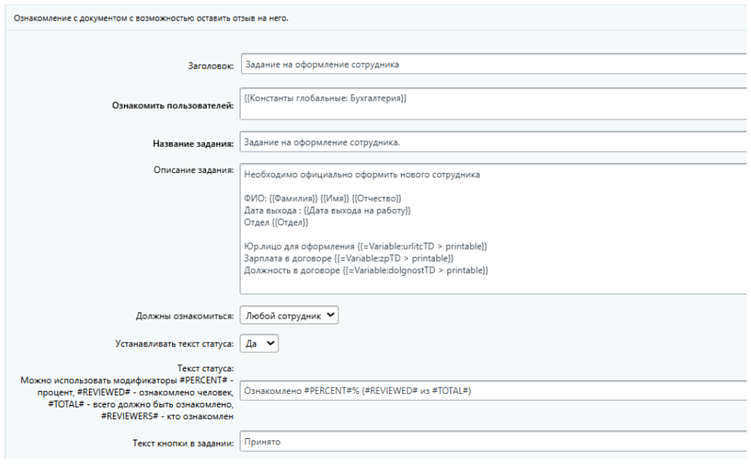Place cursor on the Дата выхода line
The height and width of the screenshot is (469, 751).
coord(327,211)
